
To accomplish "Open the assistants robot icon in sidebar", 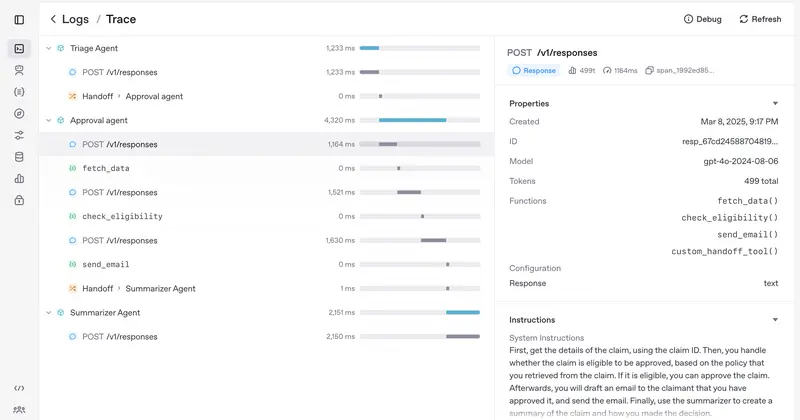I will click(19, 70).
